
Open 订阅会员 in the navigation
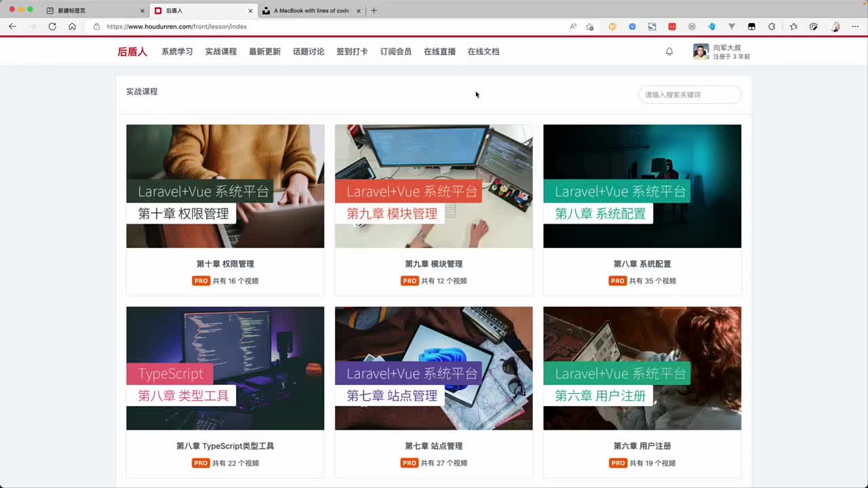click(396, 52)
